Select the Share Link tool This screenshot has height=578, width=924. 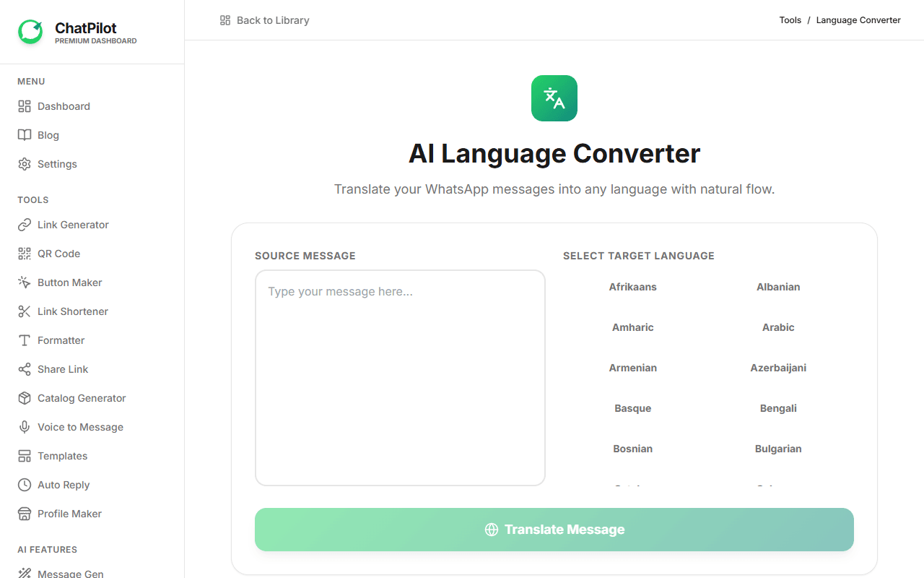[x=63, y=369]
